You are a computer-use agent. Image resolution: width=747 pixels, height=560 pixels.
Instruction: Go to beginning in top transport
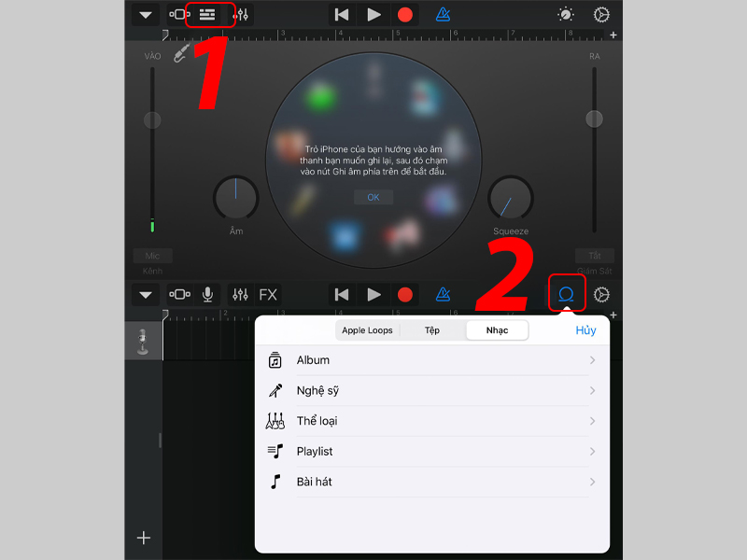pyautogui.click(x=342, y=15)
